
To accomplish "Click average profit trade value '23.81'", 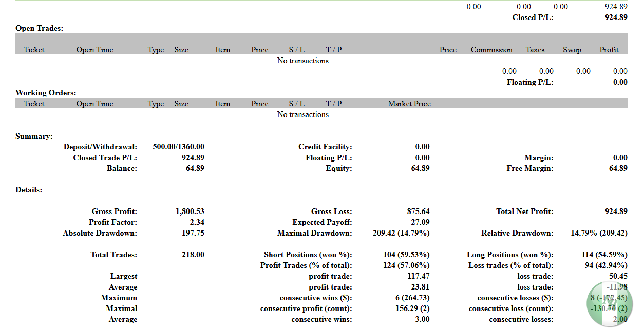I will click(x=421, y=287).
